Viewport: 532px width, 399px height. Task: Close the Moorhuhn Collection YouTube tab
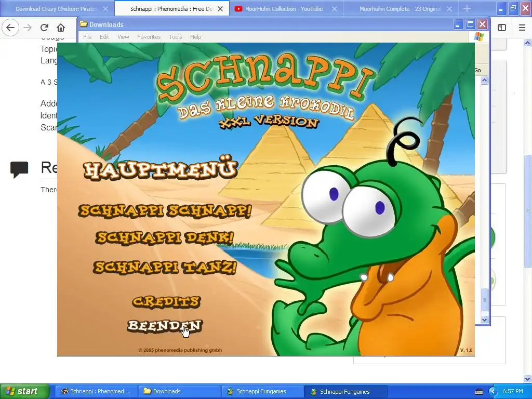335,9
